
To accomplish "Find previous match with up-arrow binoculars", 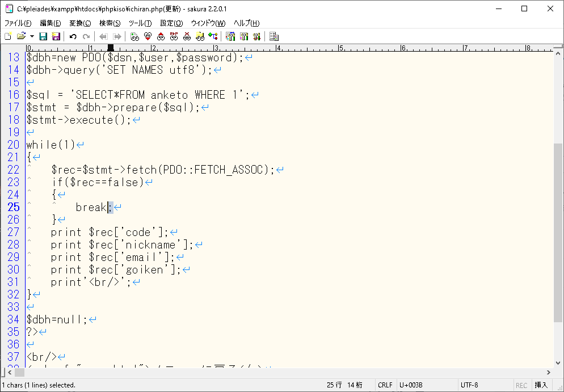I will 161,36.
